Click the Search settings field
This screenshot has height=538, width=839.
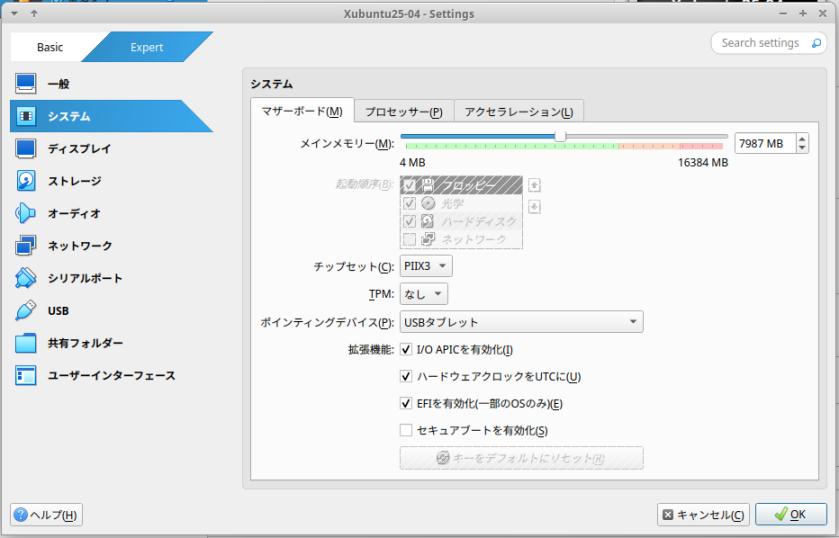[760, 43]
